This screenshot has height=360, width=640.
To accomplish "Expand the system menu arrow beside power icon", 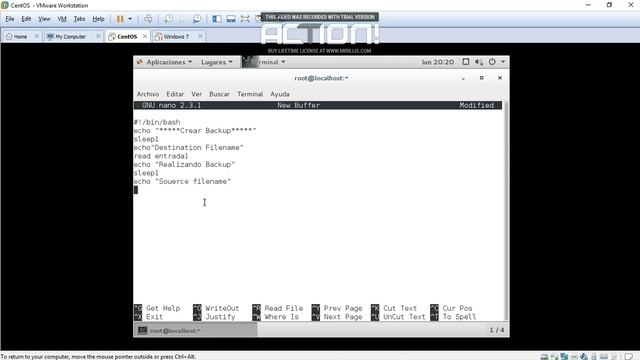I will click(503, 62).
